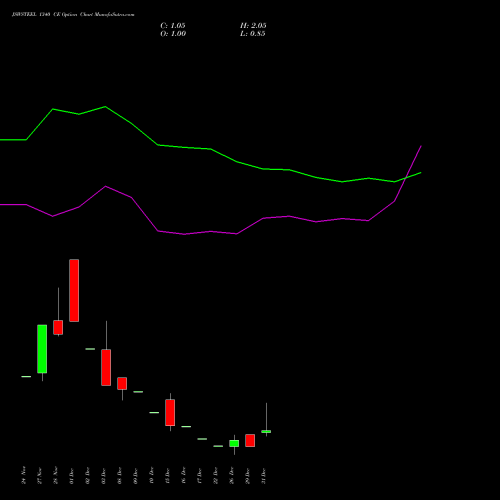Select the close value "C: 1.05"

pos(173,26)
